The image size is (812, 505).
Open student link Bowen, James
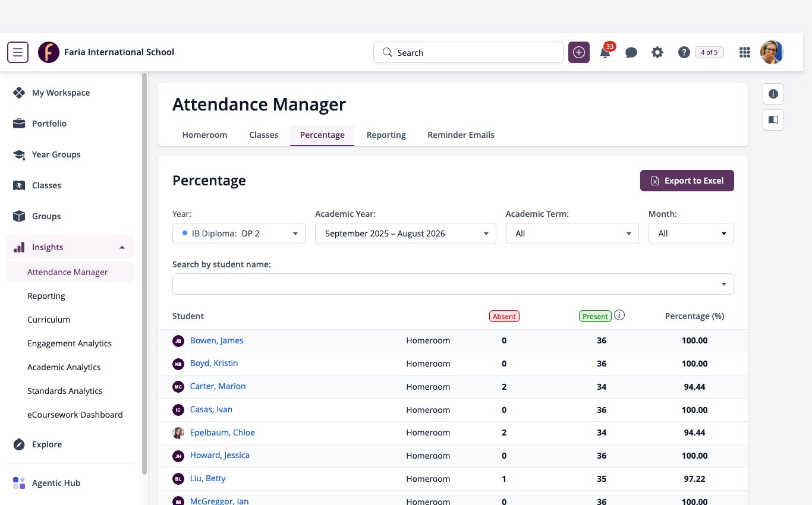point(216,340)
